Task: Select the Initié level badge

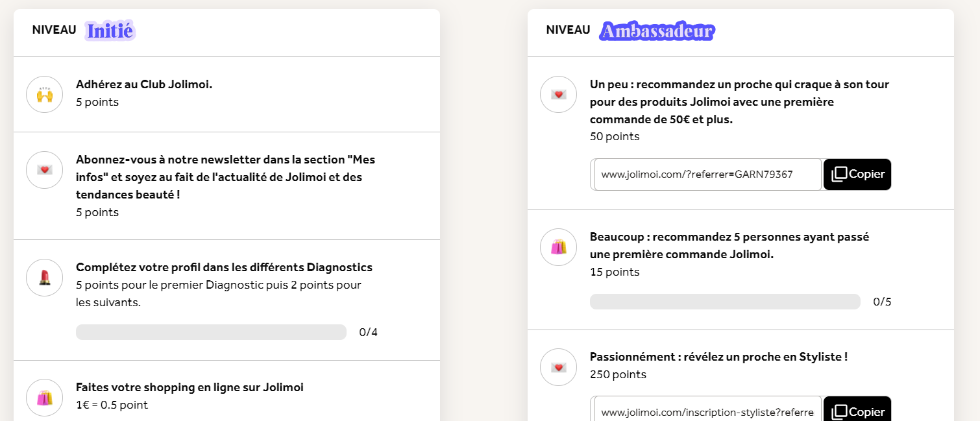Action: 110,30
